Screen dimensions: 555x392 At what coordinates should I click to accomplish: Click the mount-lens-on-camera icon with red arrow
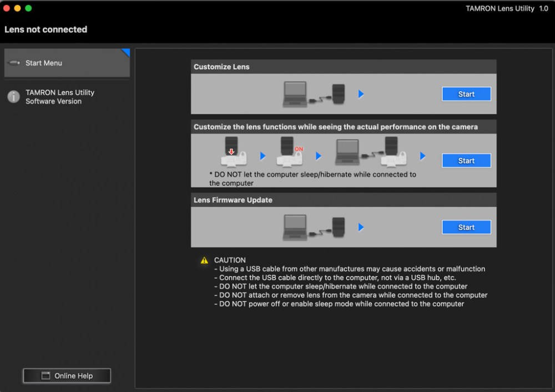(x=233, y=152)
